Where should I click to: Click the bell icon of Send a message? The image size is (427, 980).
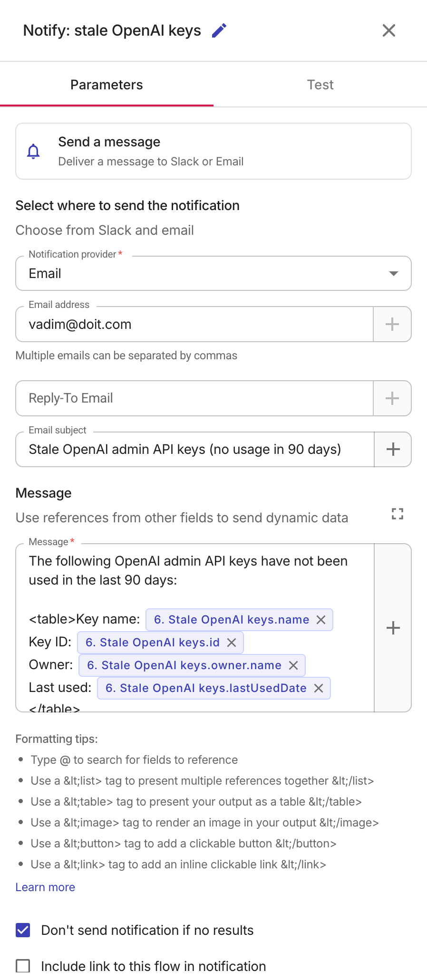33,152
